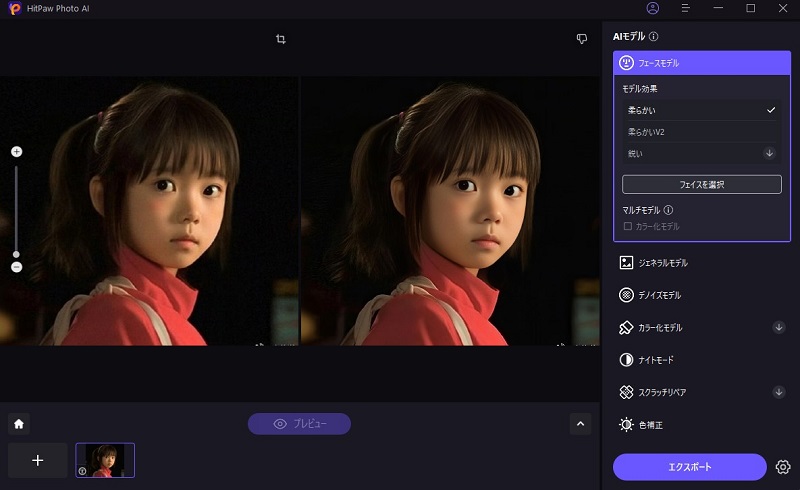Image resolution: width=800 pixels, height=490 pixels.
Task: Choose the 柔らかい model effect
Action: pyautogui.click(x=702, y=110)
